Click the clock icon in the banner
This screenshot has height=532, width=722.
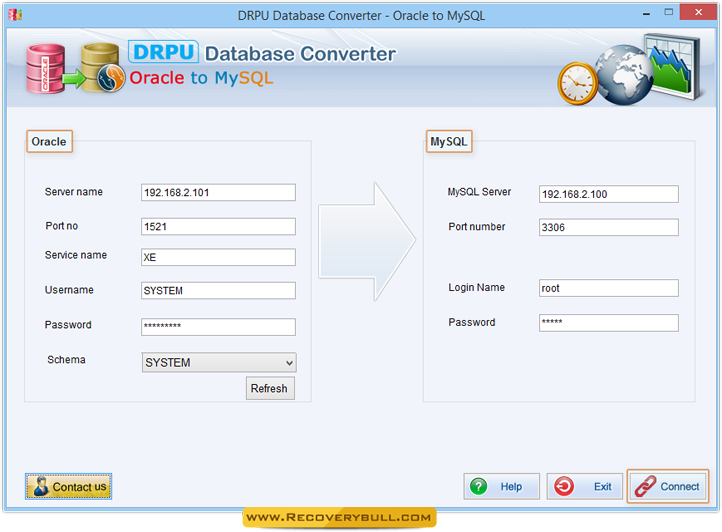tap(577, 84)
